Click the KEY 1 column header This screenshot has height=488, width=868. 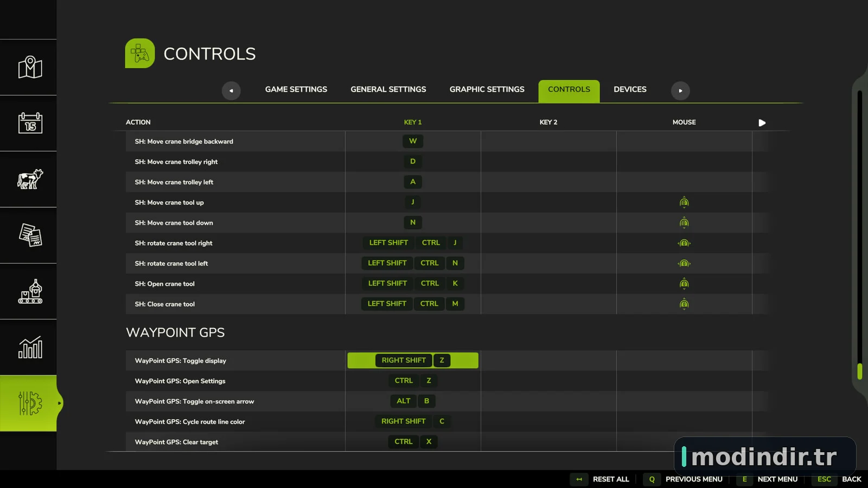(413, 123)
